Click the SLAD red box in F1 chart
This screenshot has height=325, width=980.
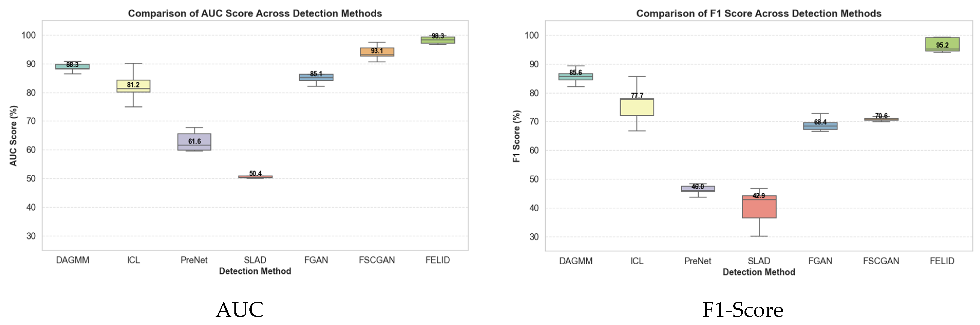coord(759,207)
